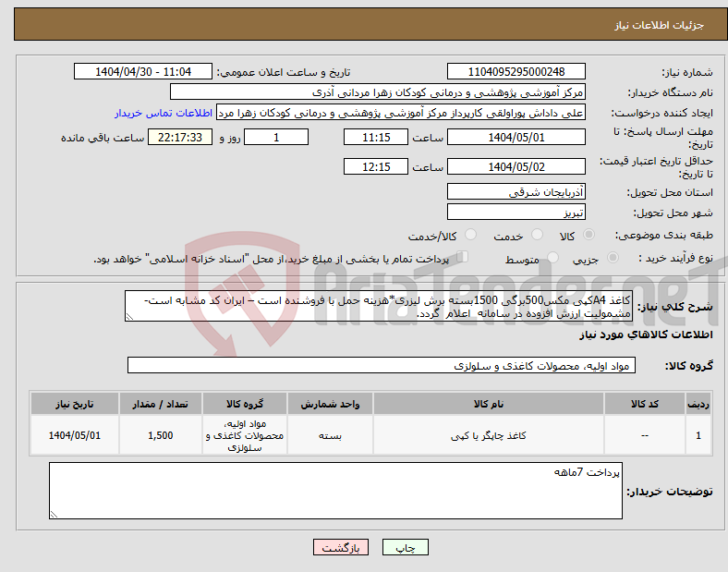Select the جزیی purchase type radio
The width and height of the screenshot is (728, 572).
pyautogui.click(x=613, y=257)
